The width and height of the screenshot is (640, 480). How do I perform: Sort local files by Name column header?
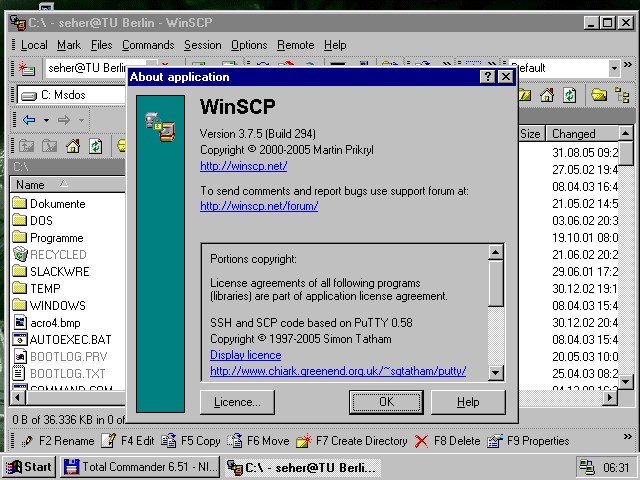tap(67, 184)
